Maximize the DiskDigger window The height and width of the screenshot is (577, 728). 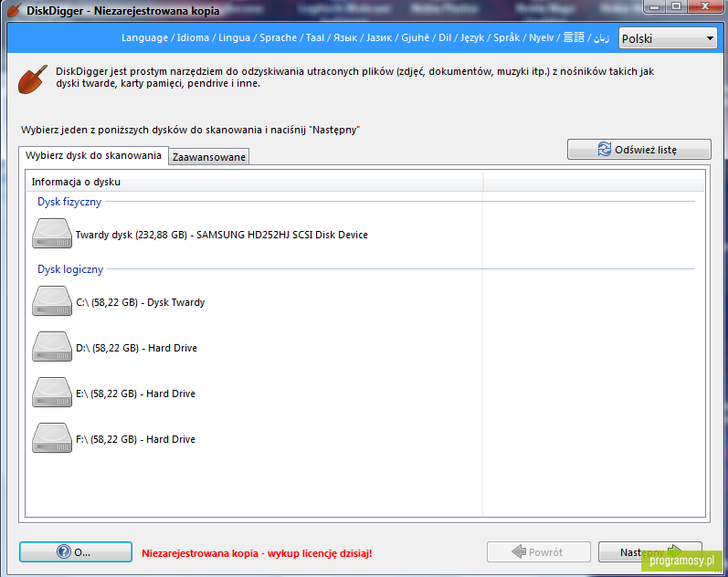click(677, 6)
